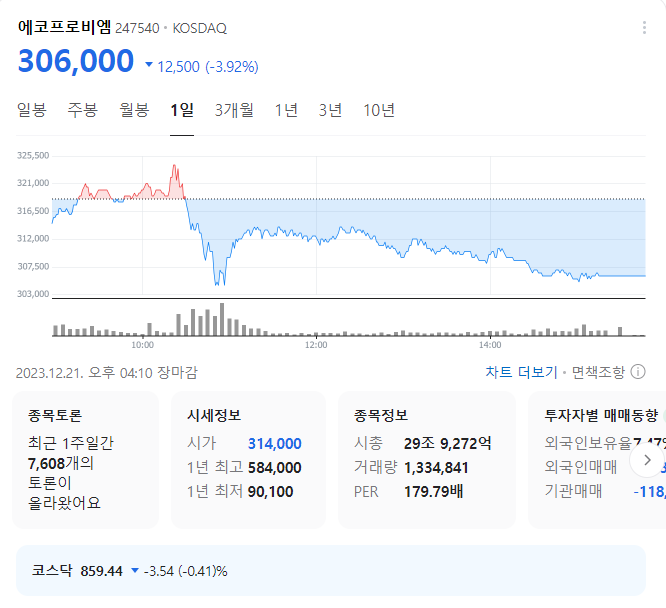The width and height of the screenshot is (666, 608).
Task: Click the current price 306,000
Action: [76, 60]
